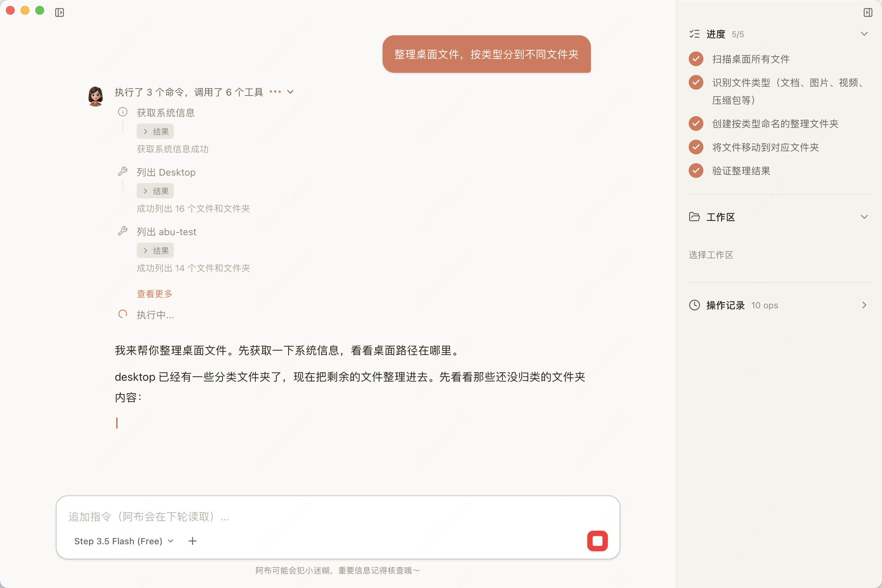This screenshot has height=588, width=882.
Task: Toggle the sidebar panel icon top-left
Action: (60, 12)
